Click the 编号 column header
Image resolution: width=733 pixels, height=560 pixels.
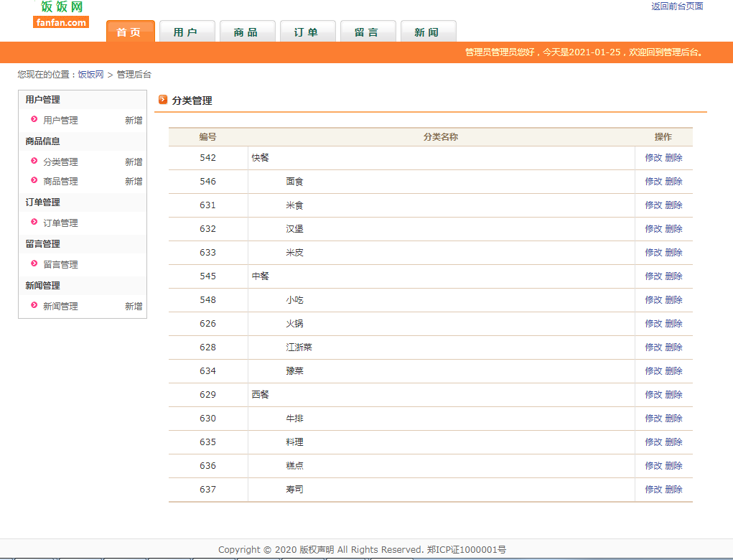tap(207, 137)
